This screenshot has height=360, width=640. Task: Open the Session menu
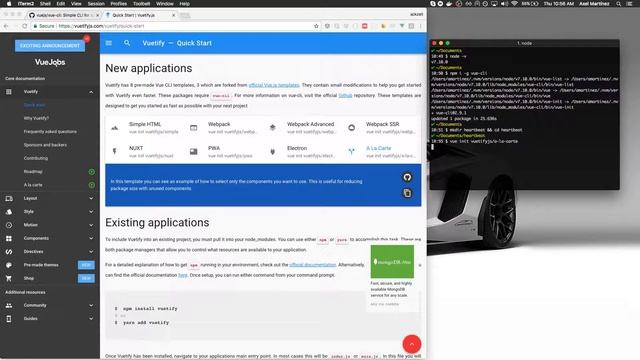(96, 4)
